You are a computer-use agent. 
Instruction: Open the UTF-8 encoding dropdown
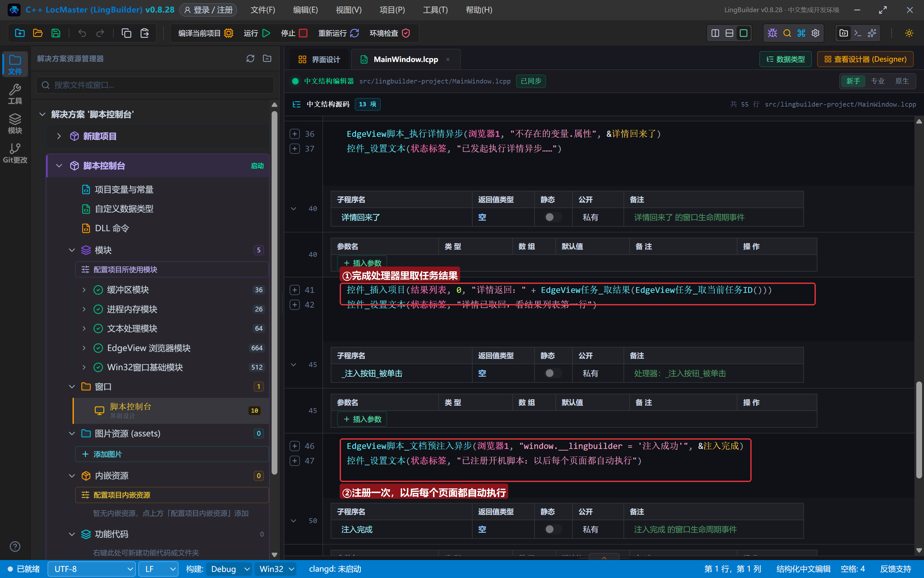click(x=92, y=569)
